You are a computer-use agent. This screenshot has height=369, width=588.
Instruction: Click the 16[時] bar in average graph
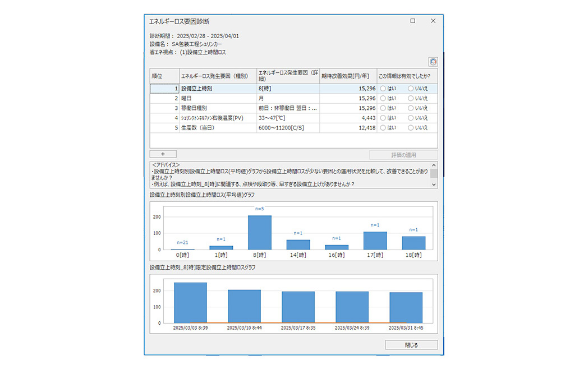[x=337, y=247]
